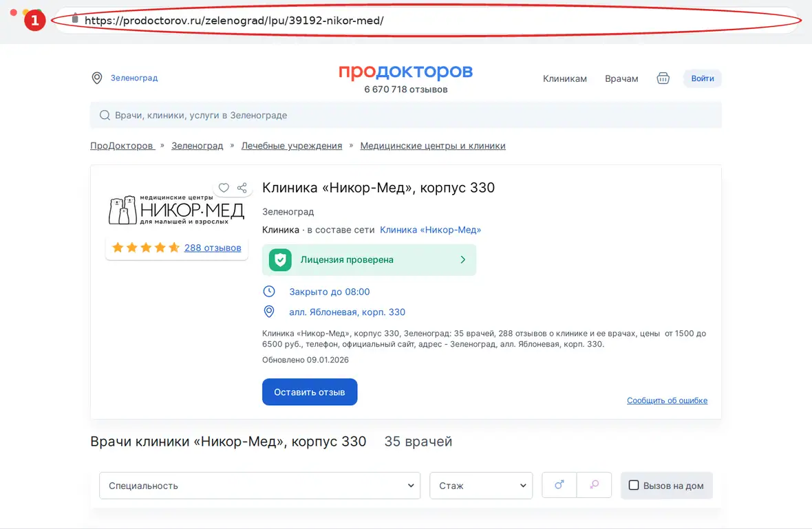The image size is (812, 529).
Task: Open the Стаж dropdown
Action: click(x=481, y=486)
